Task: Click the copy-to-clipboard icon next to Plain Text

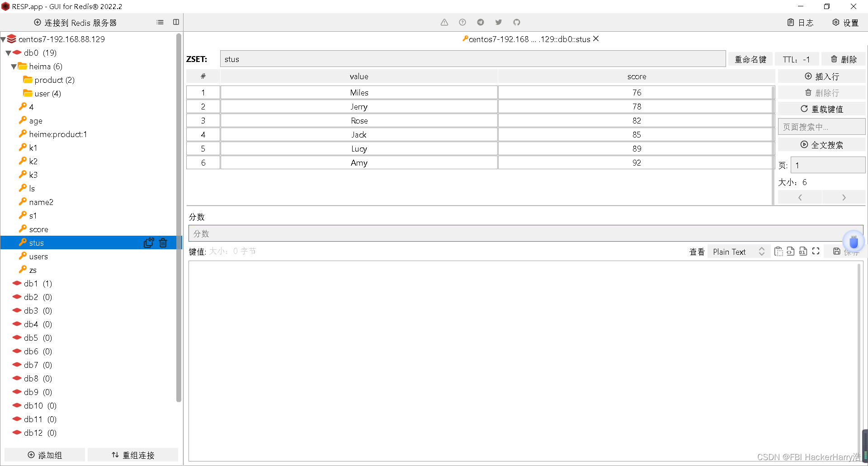Action: coord(778,252)
